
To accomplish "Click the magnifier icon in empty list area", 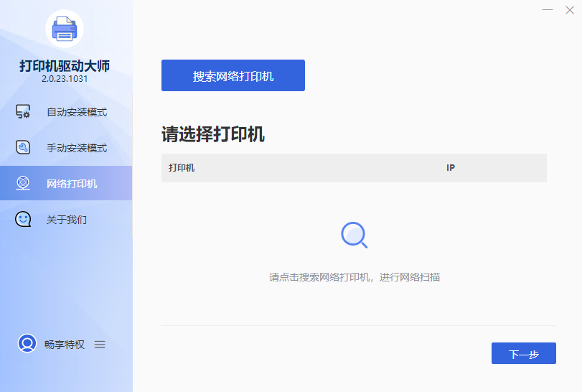I will (x=354, y=235).
